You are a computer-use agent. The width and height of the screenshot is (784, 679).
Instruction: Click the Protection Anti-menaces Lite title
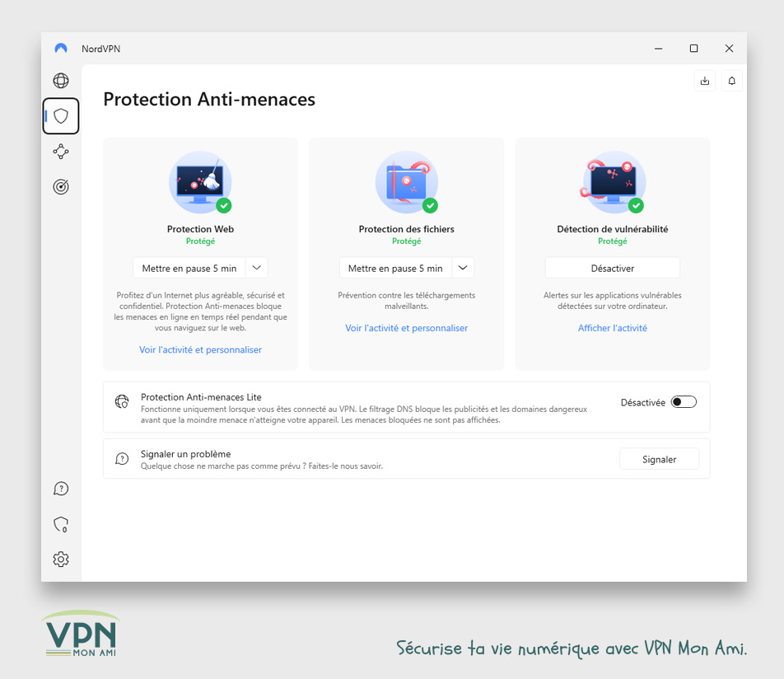(x=201, y=397)
